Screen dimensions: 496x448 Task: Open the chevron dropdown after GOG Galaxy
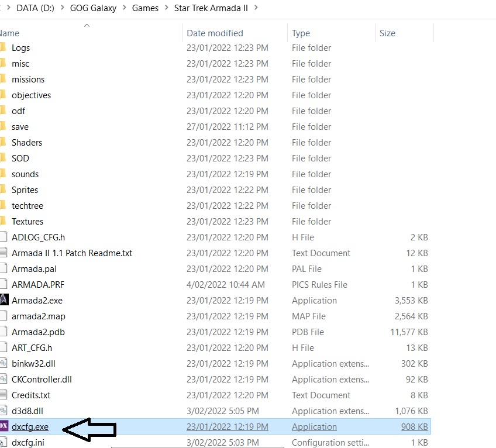125,8
